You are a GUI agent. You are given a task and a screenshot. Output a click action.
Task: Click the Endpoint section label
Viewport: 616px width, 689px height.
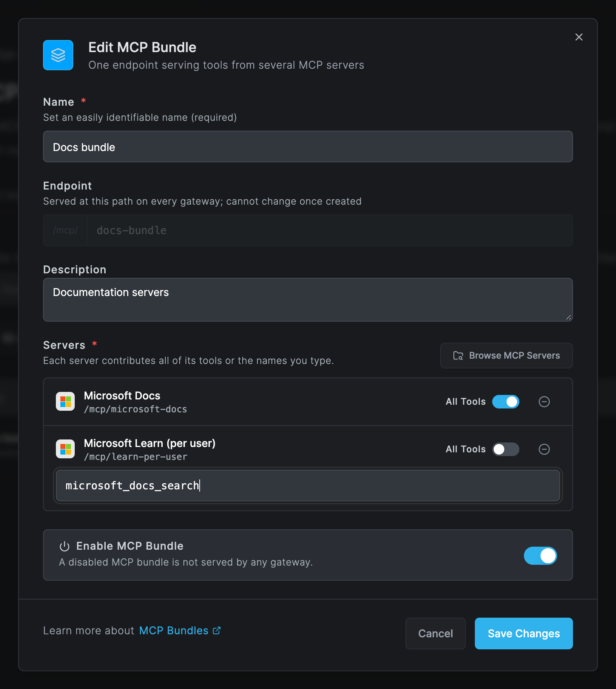68,186
